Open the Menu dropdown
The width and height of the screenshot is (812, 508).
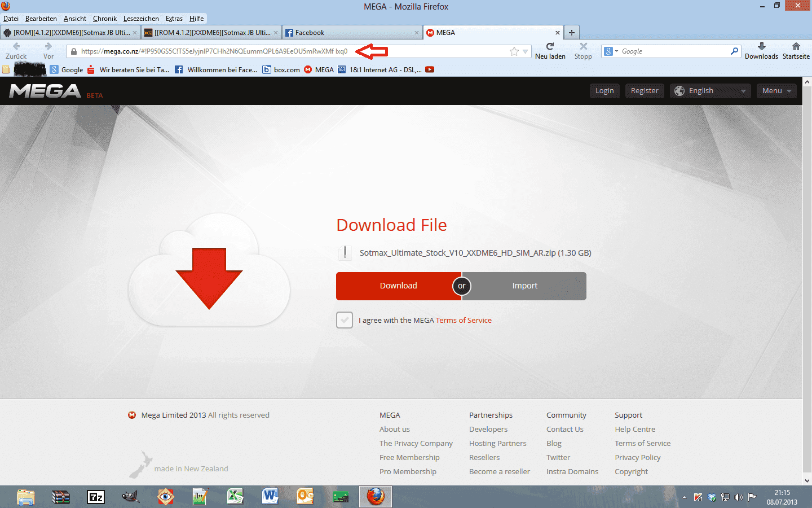pos(776,91)
